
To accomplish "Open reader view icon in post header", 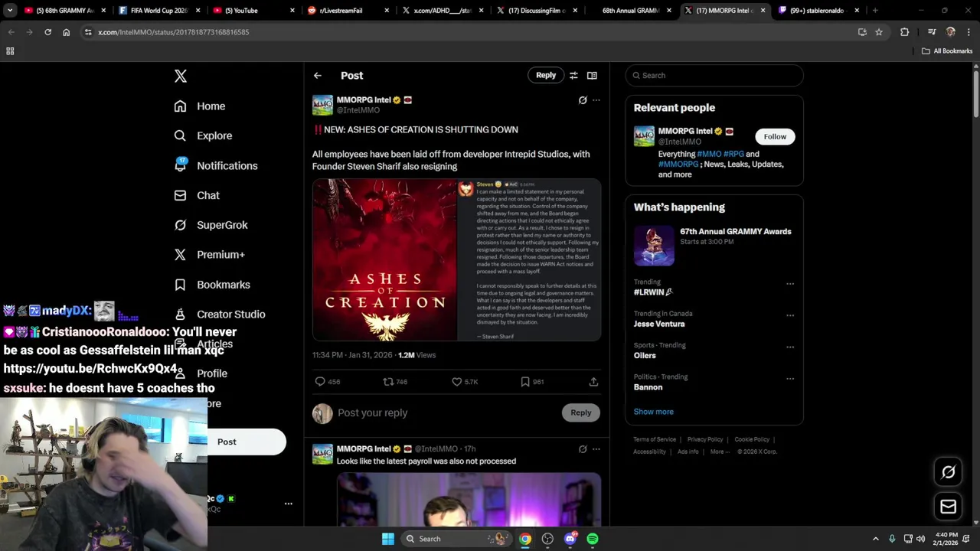I will point(592,75).
